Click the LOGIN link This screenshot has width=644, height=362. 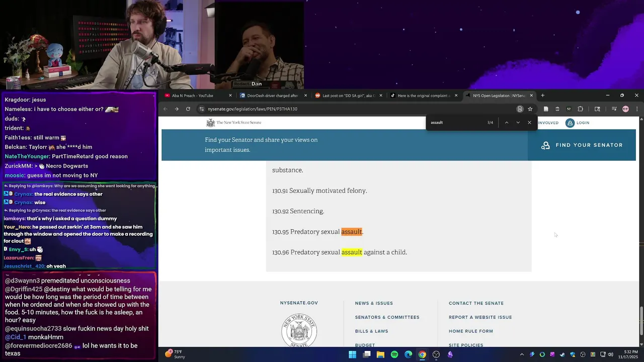tap(578, 123)
